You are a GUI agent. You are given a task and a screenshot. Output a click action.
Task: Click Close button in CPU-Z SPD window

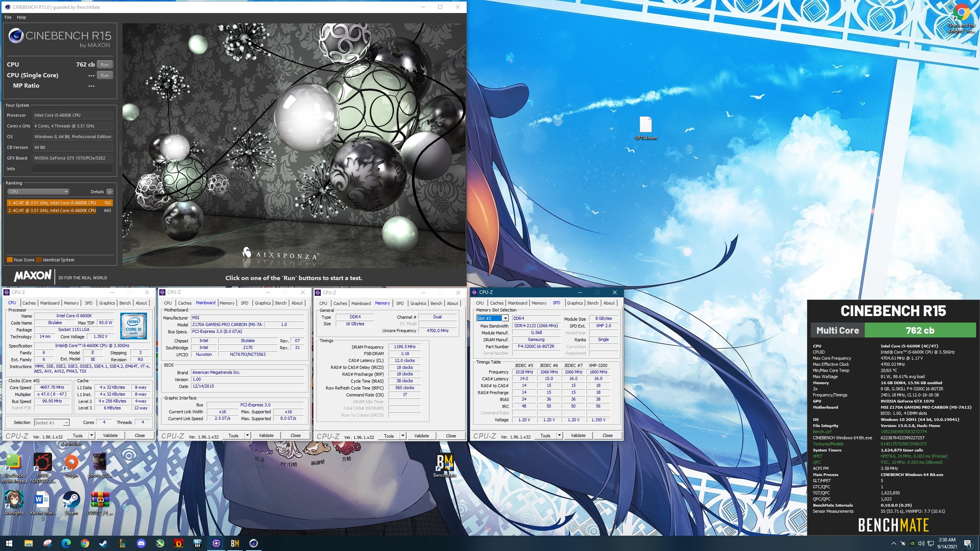pos(608,435)
